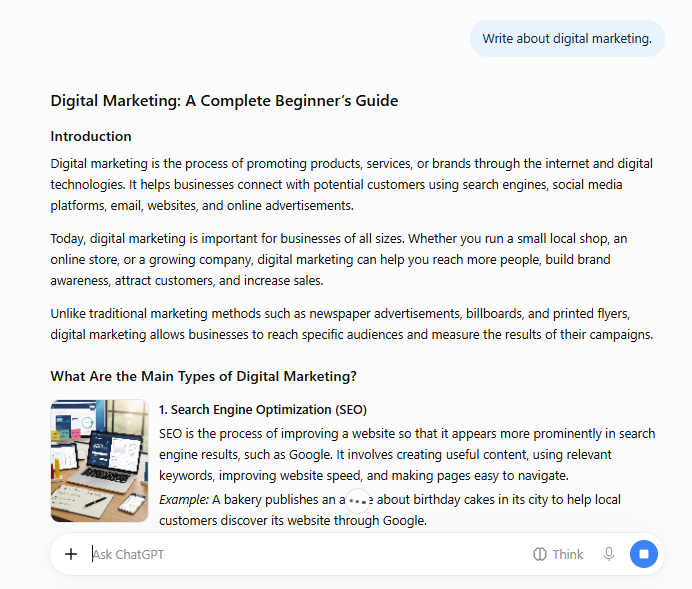
Task: Click the paragraph starting 'Digital marketing is the process'
Action: tap(351, 184)
